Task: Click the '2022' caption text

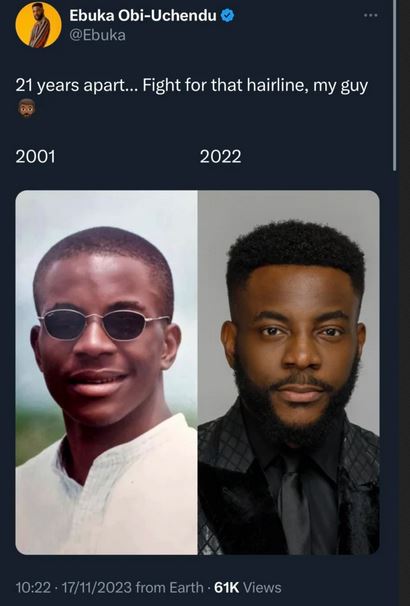Action: (x=221, y=157)
